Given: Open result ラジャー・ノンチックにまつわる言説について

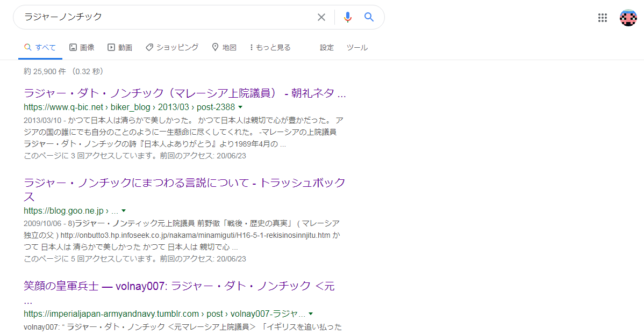Looking at the screenshot, I should click(185, 190).
